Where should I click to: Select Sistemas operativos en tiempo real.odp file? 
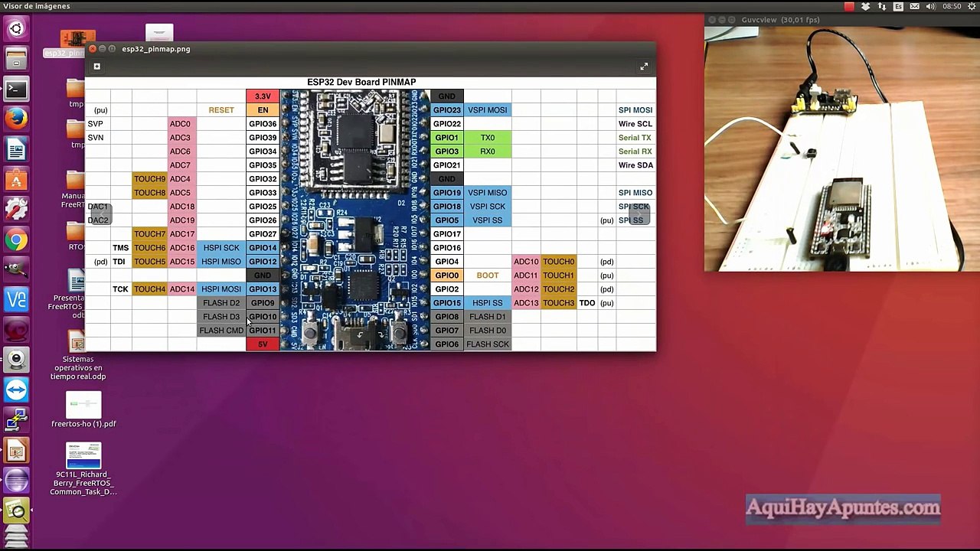[78, 355]
